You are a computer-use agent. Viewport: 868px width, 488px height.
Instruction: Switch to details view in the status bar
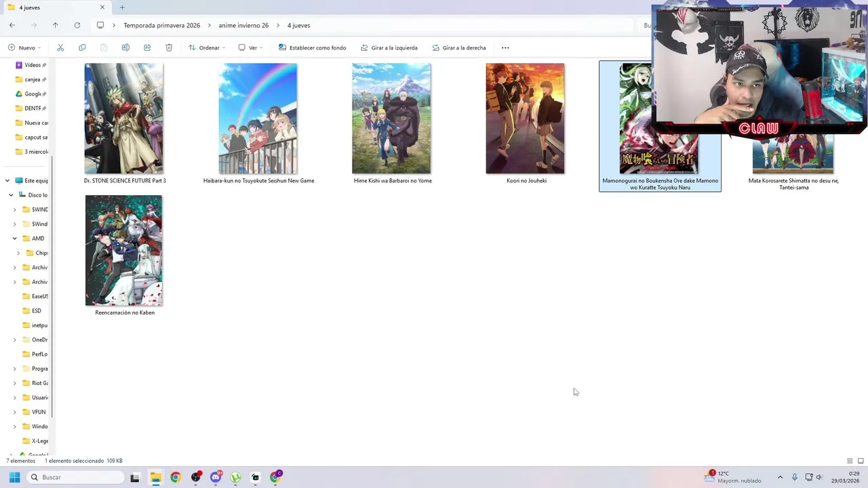(x=850, y=461)
